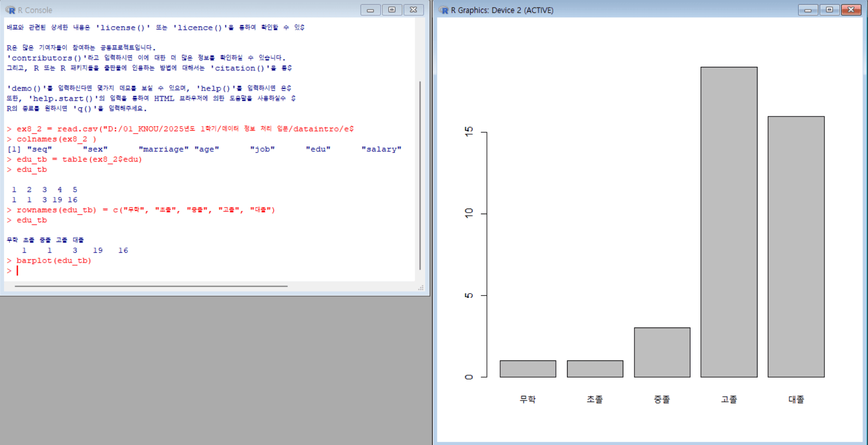Image resolution: width=868 pixels, height=445 pixels.
Task: Click the R logo in R Console title bar
Action: point(11,10)
